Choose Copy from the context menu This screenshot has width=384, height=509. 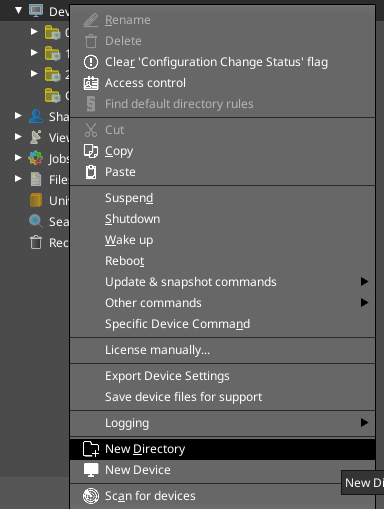(222, 151)
